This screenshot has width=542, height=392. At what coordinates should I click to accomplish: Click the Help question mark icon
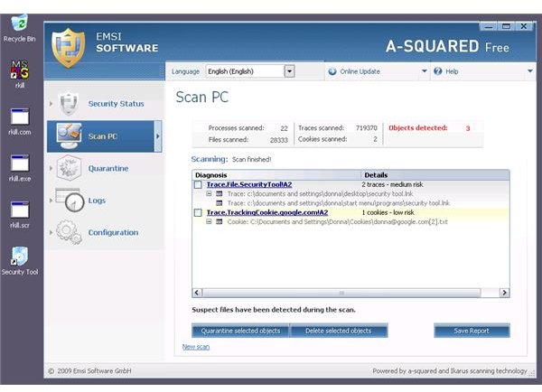pos(437,71)
